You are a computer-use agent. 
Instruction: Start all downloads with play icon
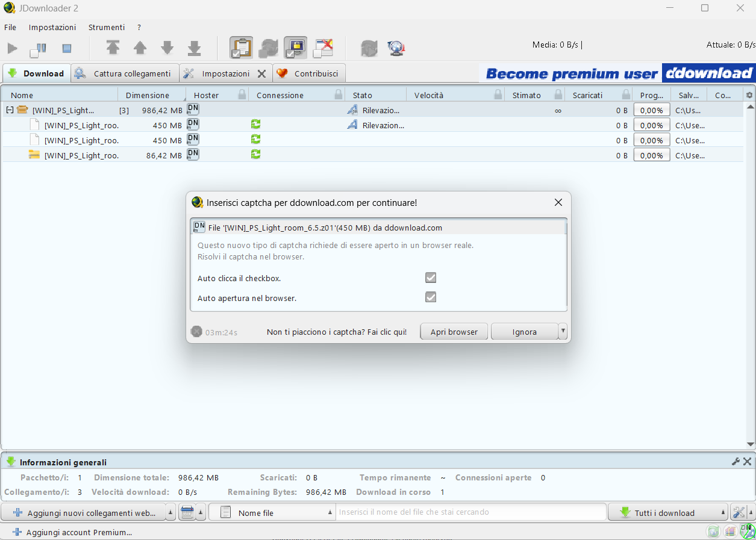click(12, 48)
